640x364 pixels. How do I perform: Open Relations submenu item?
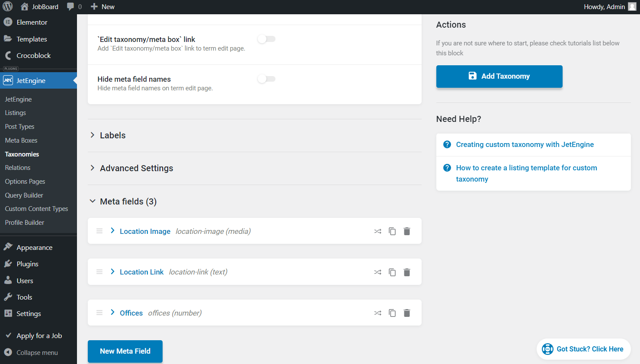coord(18,168)
